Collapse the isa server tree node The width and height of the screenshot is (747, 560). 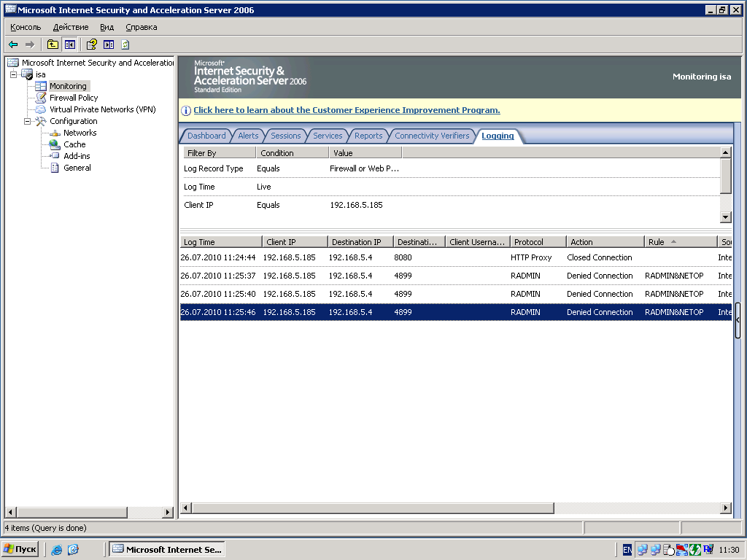point(14,74)
